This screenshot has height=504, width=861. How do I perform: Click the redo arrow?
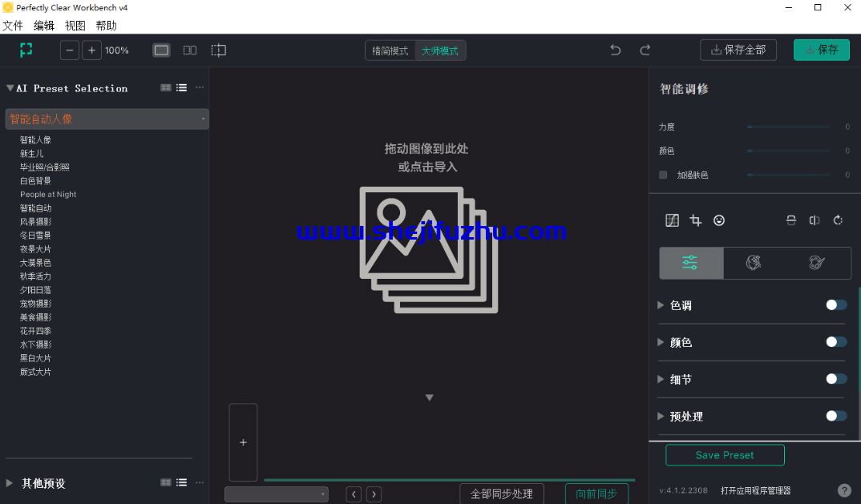[645, 50]
